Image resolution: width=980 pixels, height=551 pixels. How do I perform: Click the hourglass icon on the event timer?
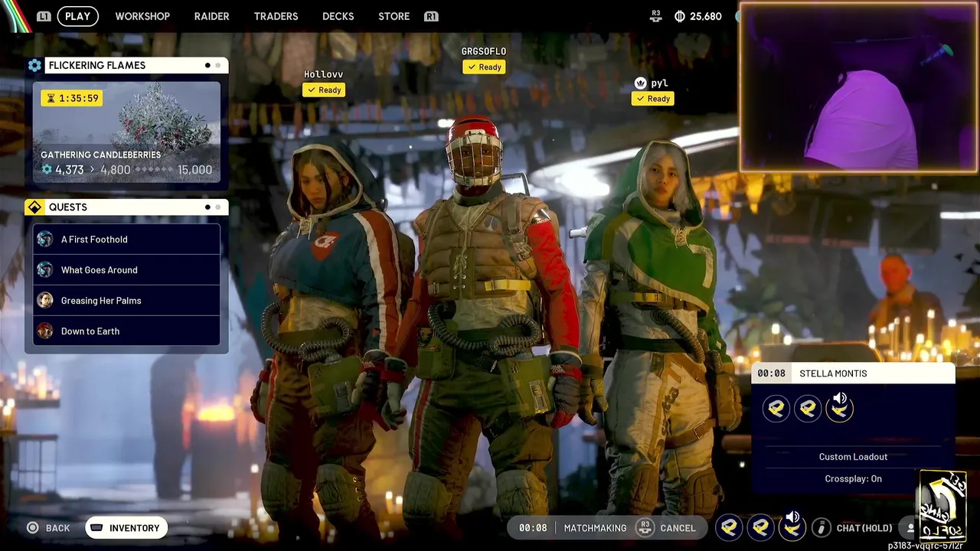(51, 98)
